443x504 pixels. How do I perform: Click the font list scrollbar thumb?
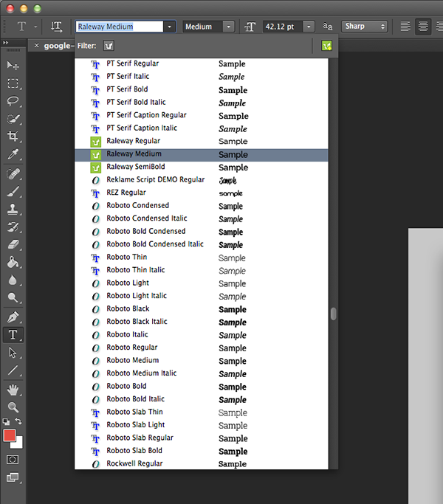click(x=334, y=314)
